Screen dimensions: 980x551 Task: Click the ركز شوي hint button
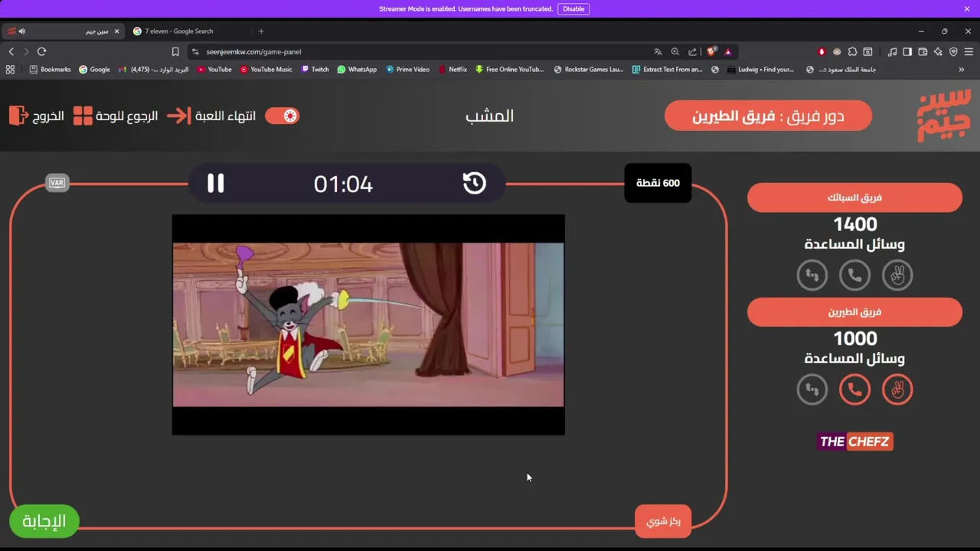[x=663, y=521]
